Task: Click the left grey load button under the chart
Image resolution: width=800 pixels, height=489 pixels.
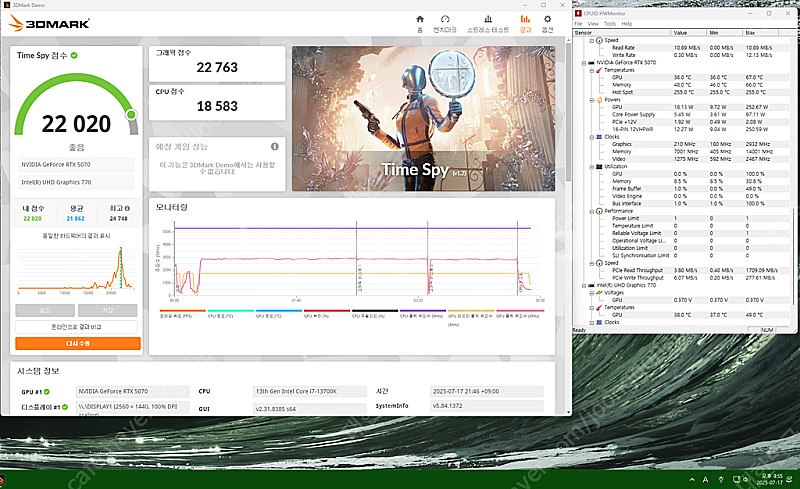Action: click(45, 310)
